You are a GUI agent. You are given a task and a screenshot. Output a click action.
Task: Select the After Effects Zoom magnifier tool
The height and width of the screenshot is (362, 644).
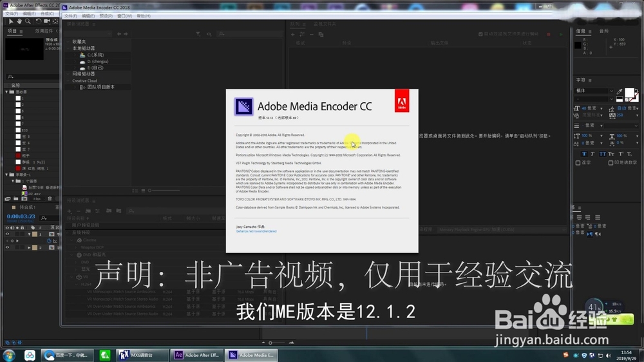(x=28, y=21)
